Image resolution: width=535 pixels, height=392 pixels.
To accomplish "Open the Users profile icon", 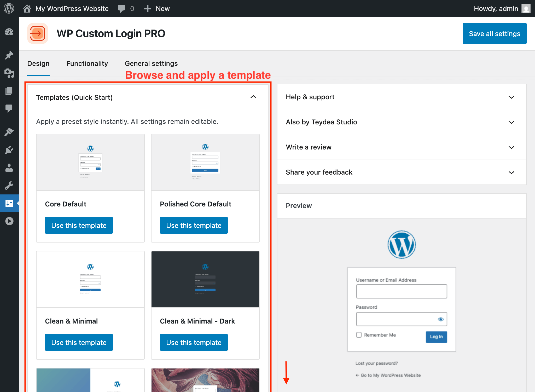I will [9, 168].
